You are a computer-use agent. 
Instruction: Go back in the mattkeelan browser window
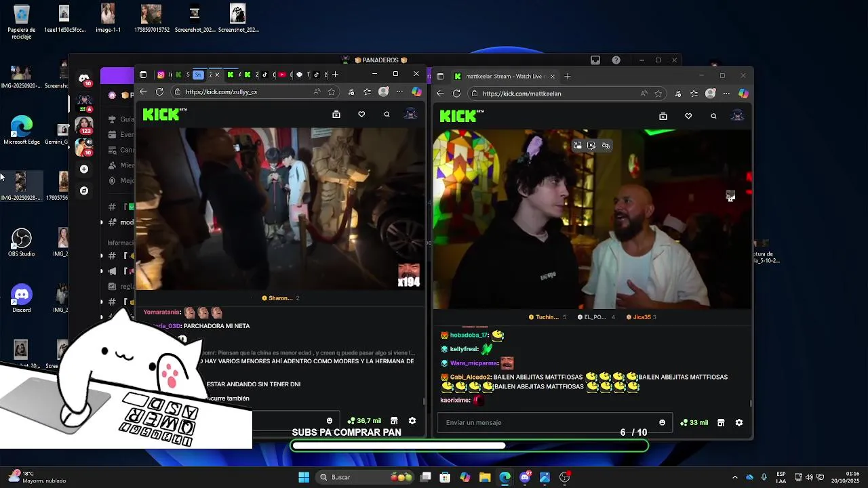[440, 94]
